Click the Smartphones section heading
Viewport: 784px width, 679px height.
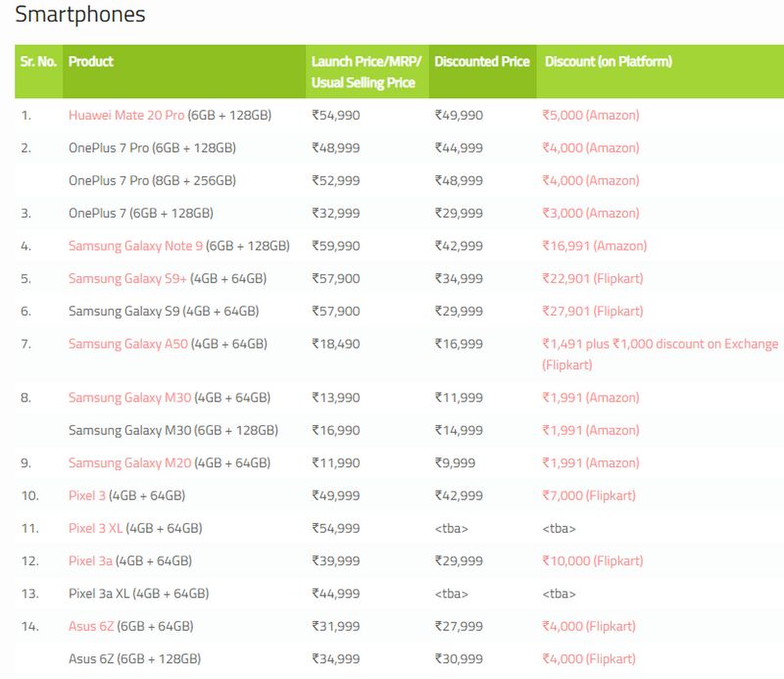click(x=80, y=15)
